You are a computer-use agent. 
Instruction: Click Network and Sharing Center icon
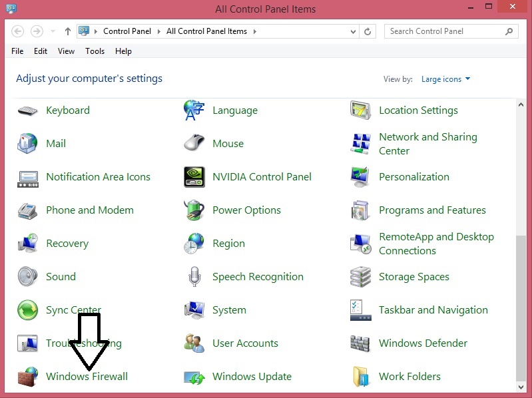coord(360,144)
